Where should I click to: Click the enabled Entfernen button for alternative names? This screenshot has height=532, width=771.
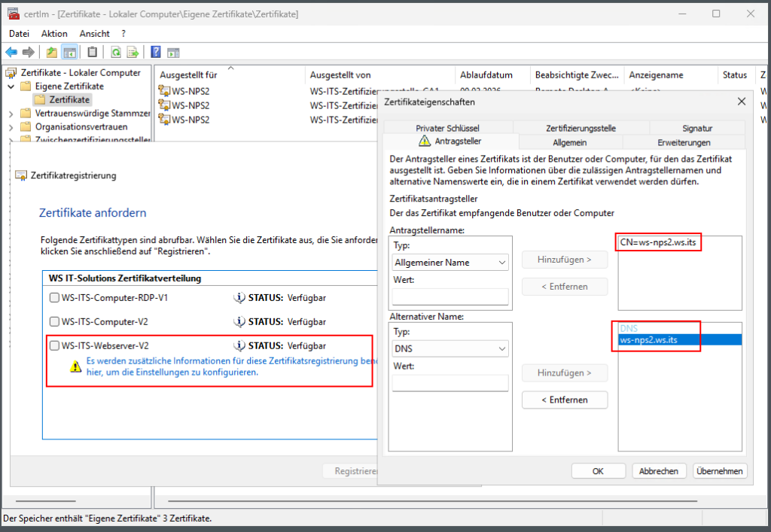(x=565, y=400)
